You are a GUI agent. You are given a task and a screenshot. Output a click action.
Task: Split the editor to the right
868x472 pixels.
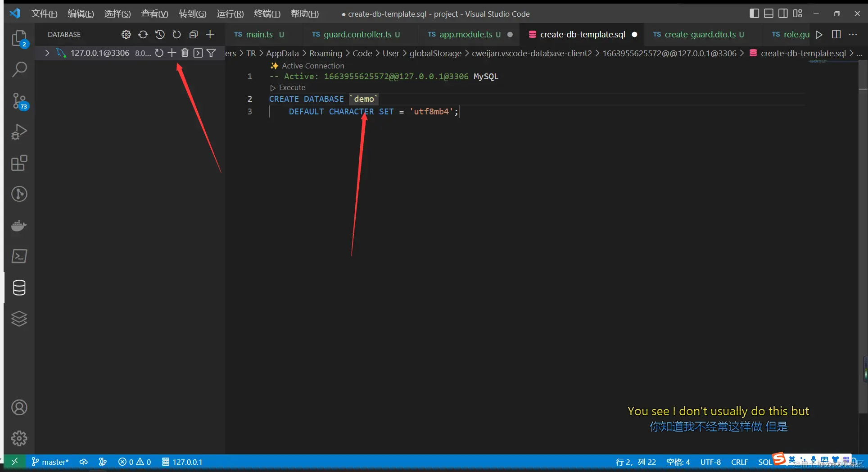point(836,34)
